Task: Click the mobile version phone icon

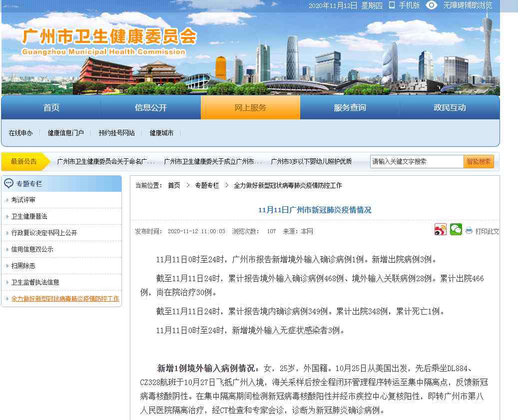Action: coord(392,5)
